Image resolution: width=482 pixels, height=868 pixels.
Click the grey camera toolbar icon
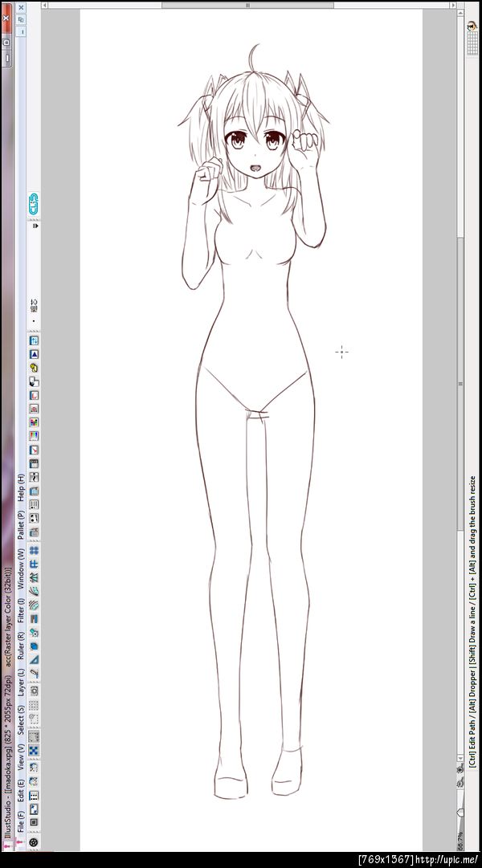click(34, 691)
